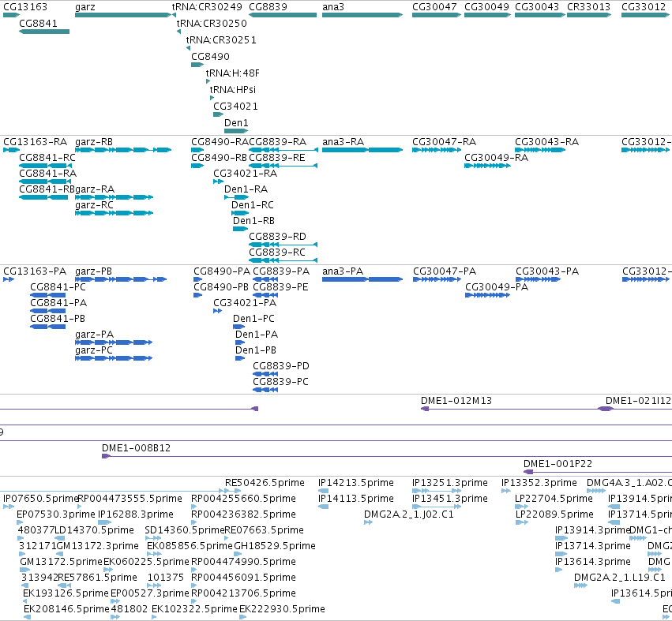Image resolution: width=672 pixels, height=621 pixels.
Task: Click the Den1-RC transcript label
Action: click(253, 205)
